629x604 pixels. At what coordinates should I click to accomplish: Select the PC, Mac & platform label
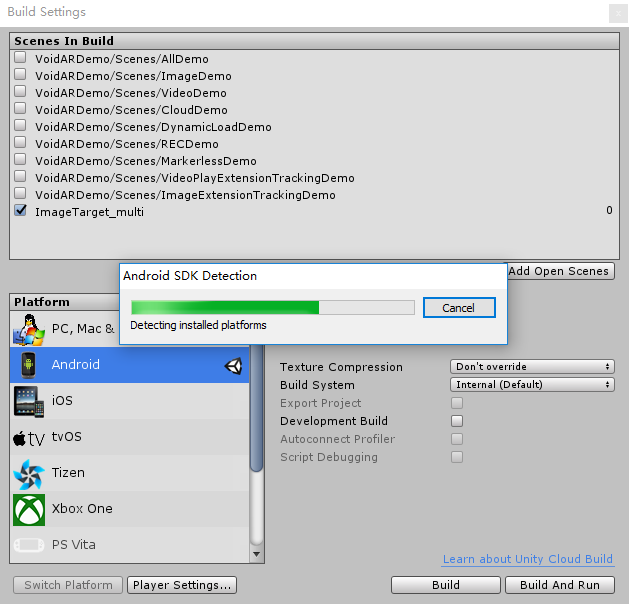pos(83,329)
